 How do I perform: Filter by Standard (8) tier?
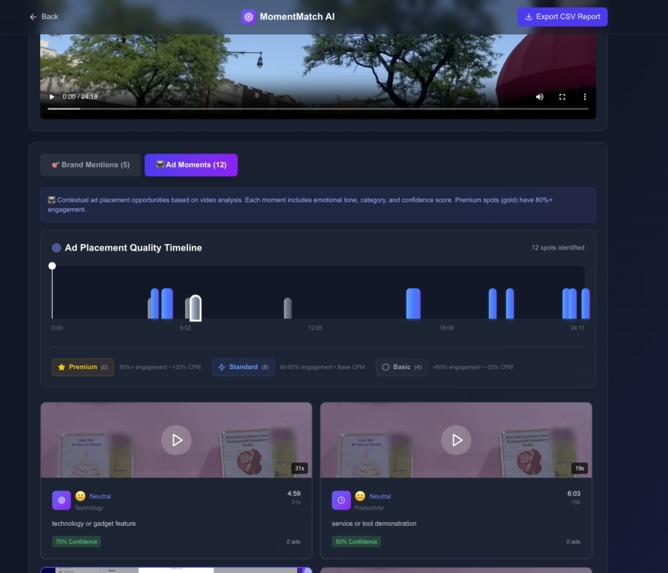(x=243, y=367)
